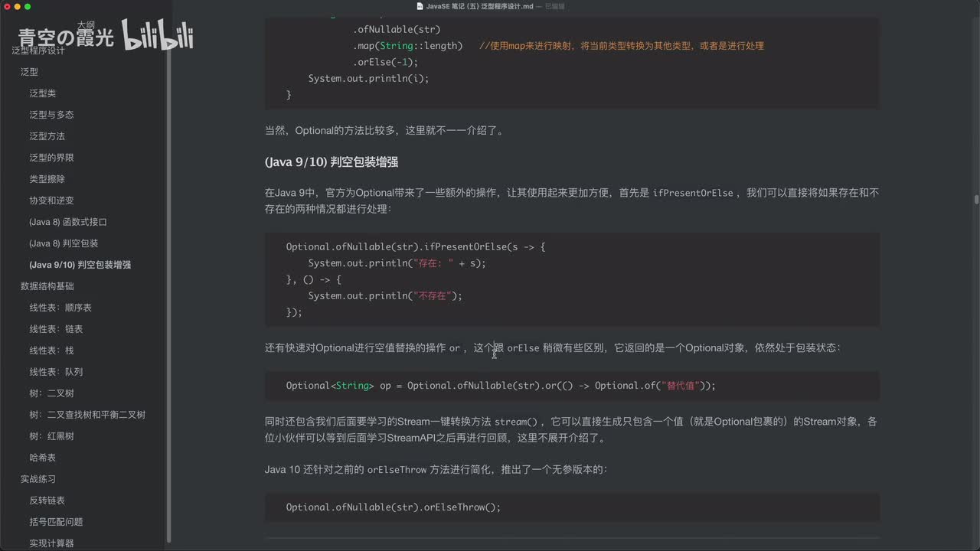Click the 已编辑 status in title bar
Screen dimensions: 980x551
(554, 6)
